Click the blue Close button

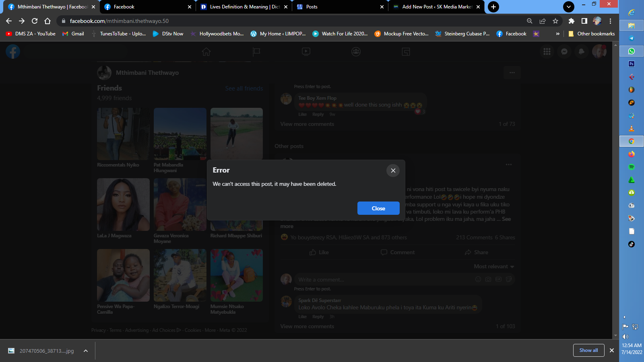tap(378, 208)
